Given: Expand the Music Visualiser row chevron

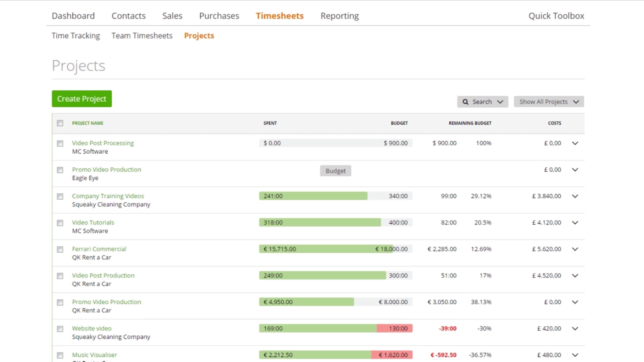Looking at the screenshot, I should tap(575, 355).
